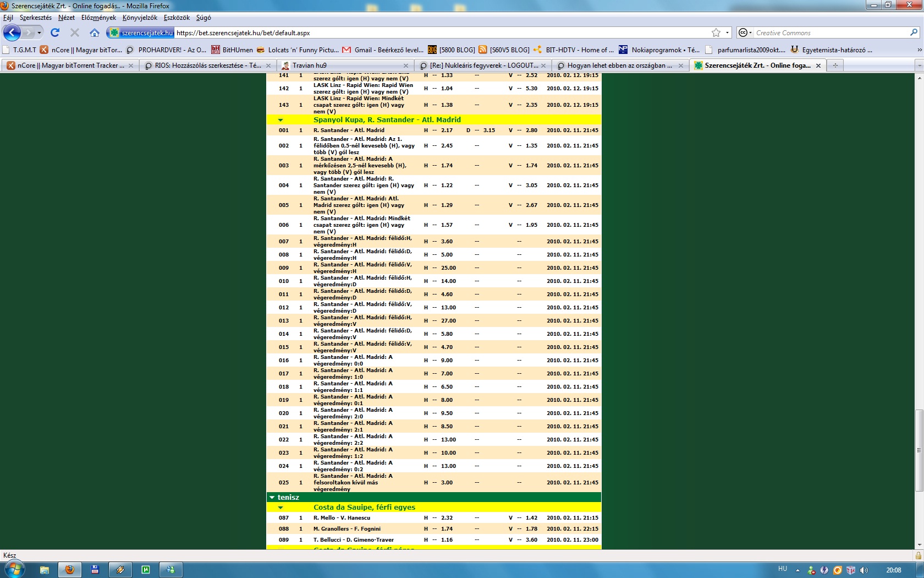The width and height of the screenshot is (924, 578).
Task: Click the HU language indicator
Action: [783, 569]
